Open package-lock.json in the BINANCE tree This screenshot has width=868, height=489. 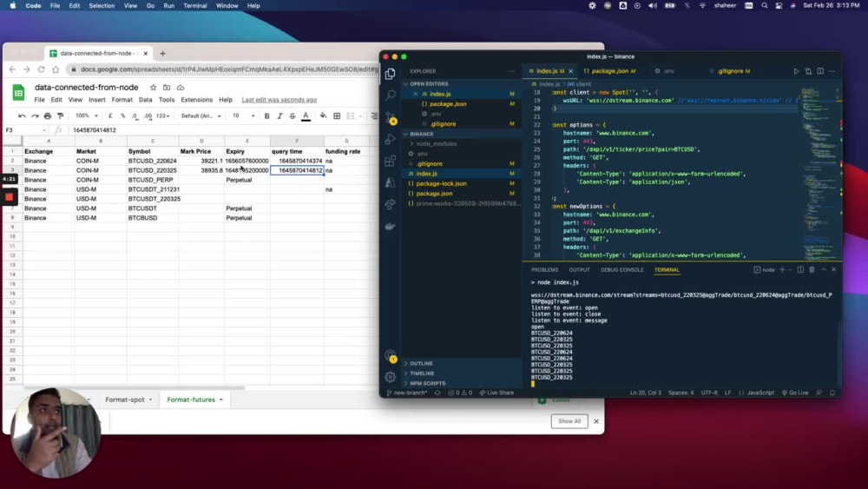[x=441, y=183]
